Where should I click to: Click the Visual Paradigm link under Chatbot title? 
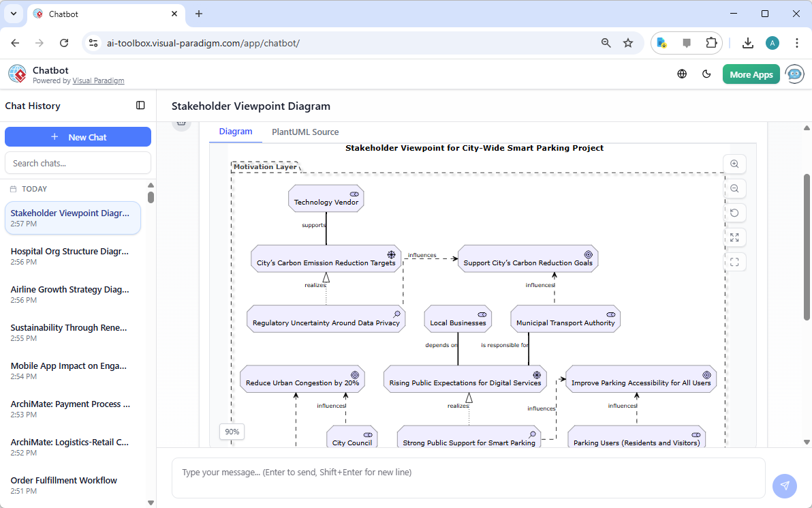tap(98, 80)
